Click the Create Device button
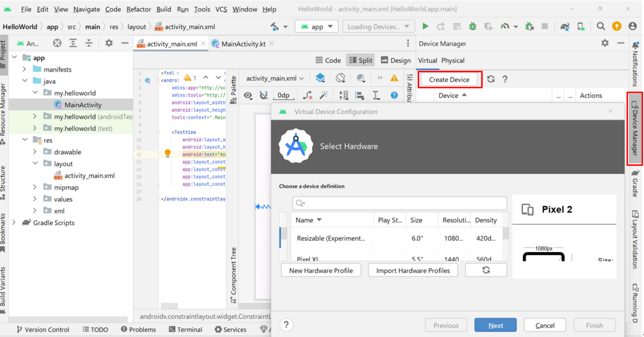 (x=449, y=79)
